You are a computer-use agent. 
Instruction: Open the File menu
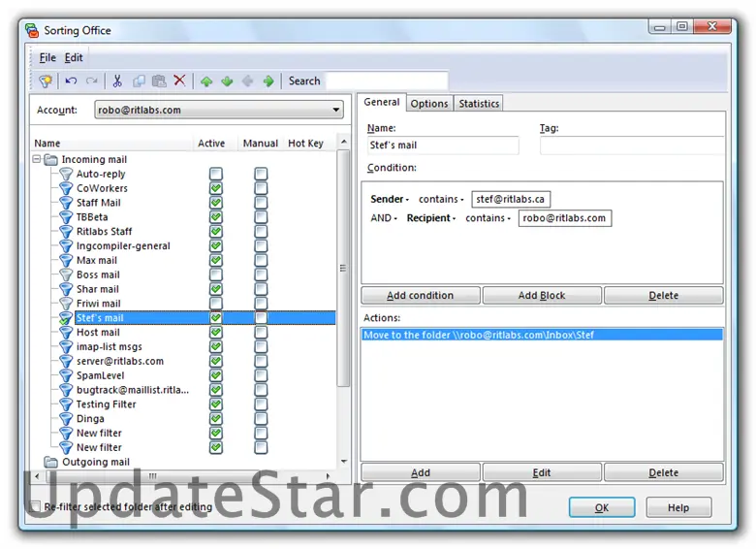tap(47, 57)
